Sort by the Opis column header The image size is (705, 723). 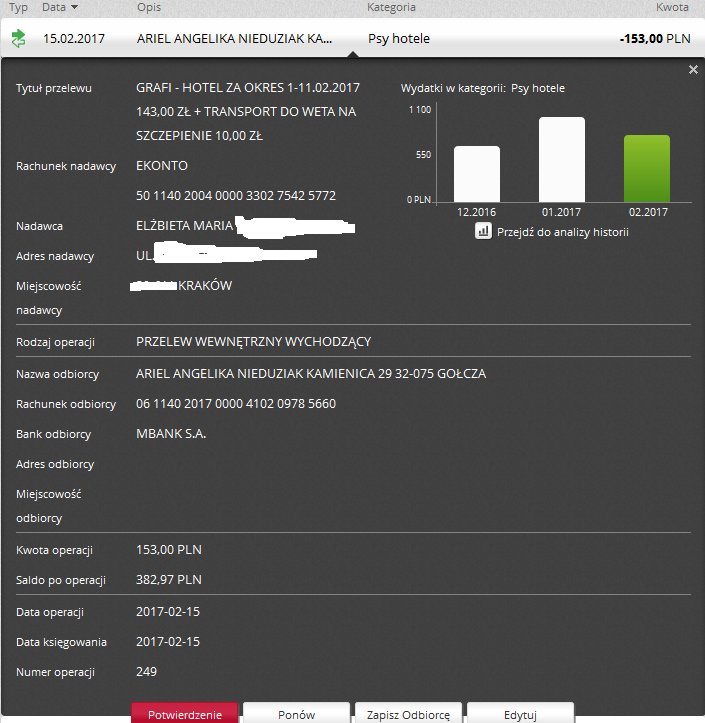click(x=149, y=7)
